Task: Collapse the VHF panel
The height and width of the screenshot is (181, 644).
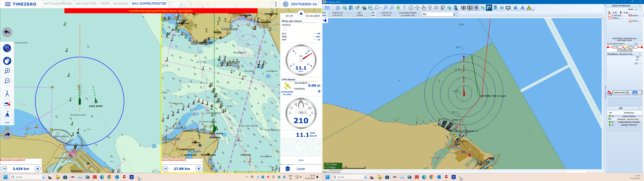Action: (x=640, y=108)
